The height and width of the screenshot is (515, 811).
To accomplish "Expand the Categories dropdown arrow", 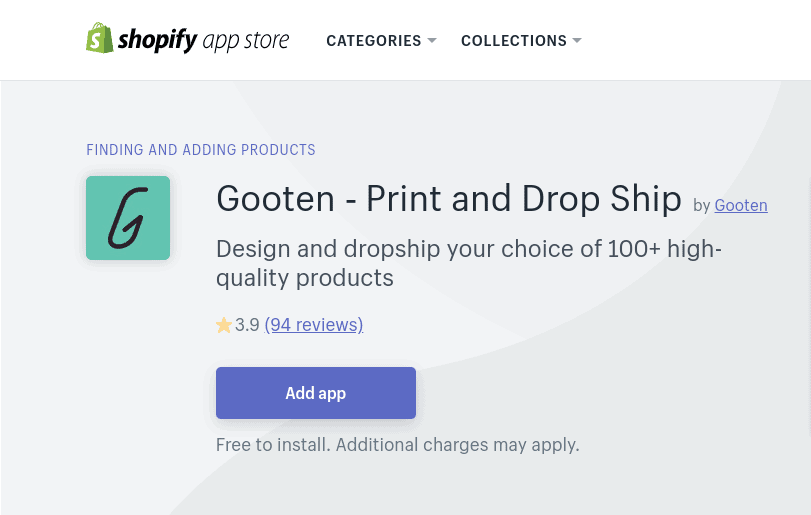I will pyautogui.click(x=432, y=40).
